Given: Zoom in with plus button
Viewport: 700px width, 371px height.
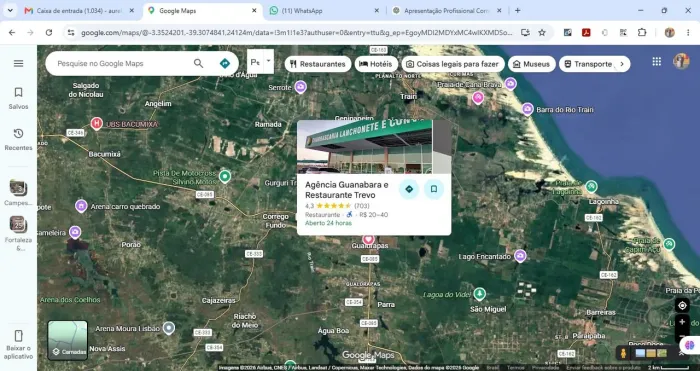Looking at the screenshot, I should [682, 322].
